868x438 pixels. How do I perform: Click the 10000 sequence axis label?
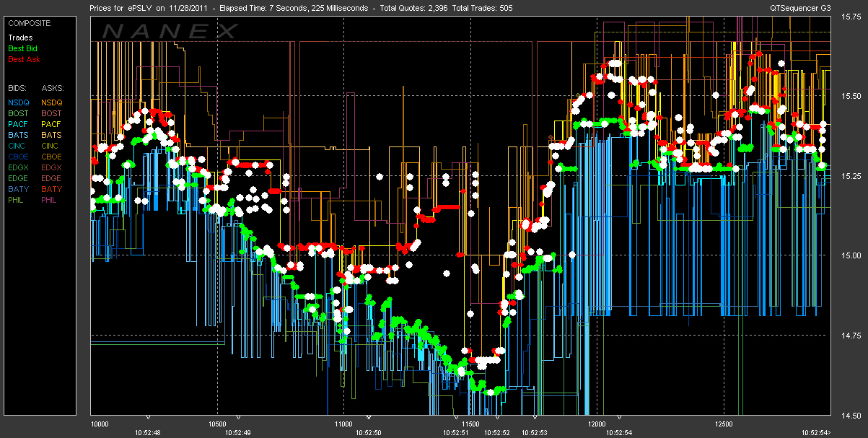pyautogui.click(x=99, y=424)
